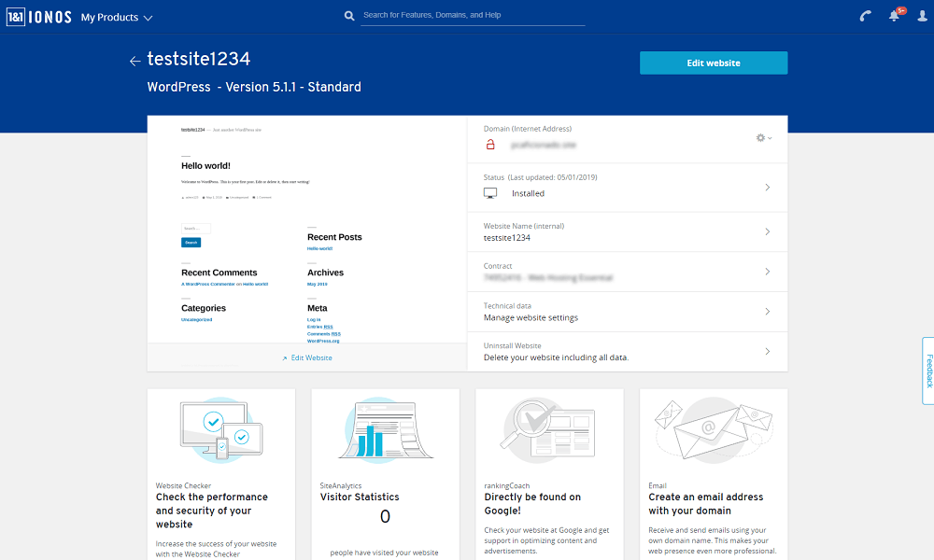The height and width of the screenshot is (560, 934).
Task: Click the search magnifier icon
Action: point(349,16)
